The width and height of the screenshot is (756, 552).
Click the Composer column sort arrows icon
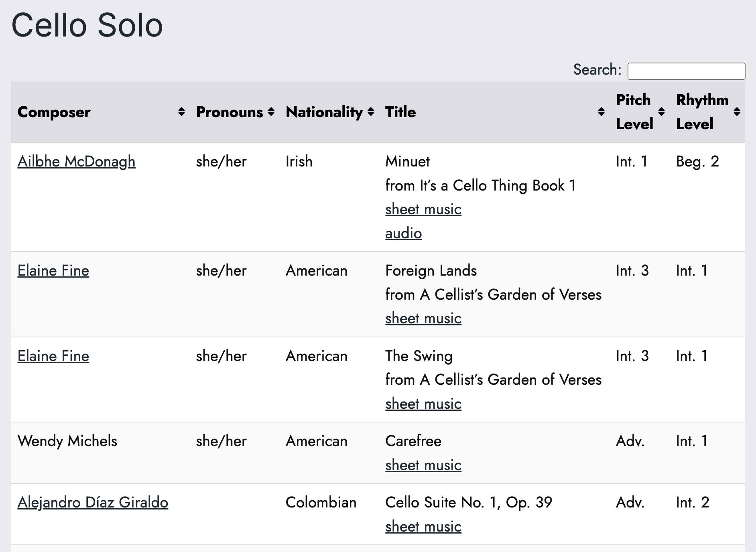point(181,112)
